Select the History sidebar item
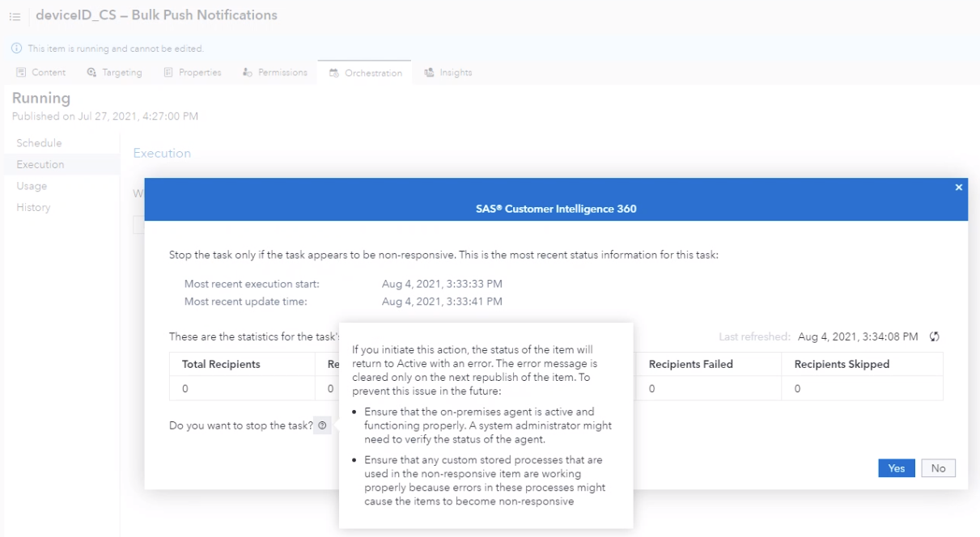This screenshot has width=980, height=537. click(x=32, y=207)
